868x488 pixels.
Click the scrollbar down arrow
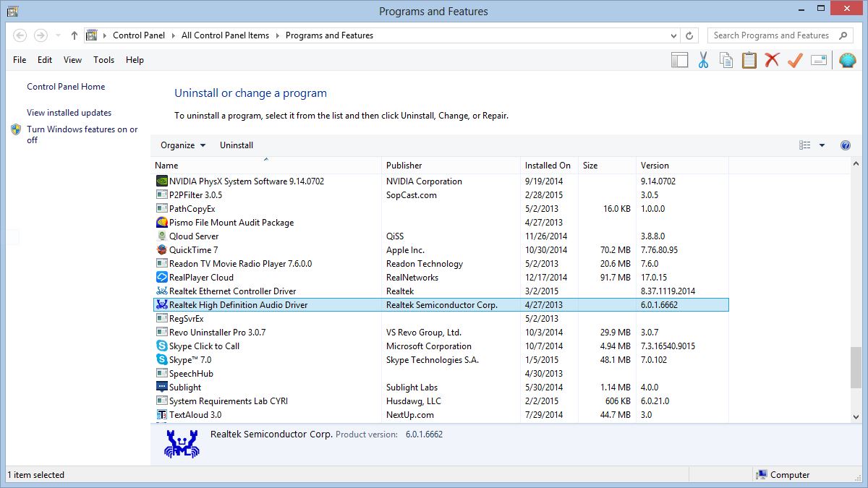pos(856,416)
